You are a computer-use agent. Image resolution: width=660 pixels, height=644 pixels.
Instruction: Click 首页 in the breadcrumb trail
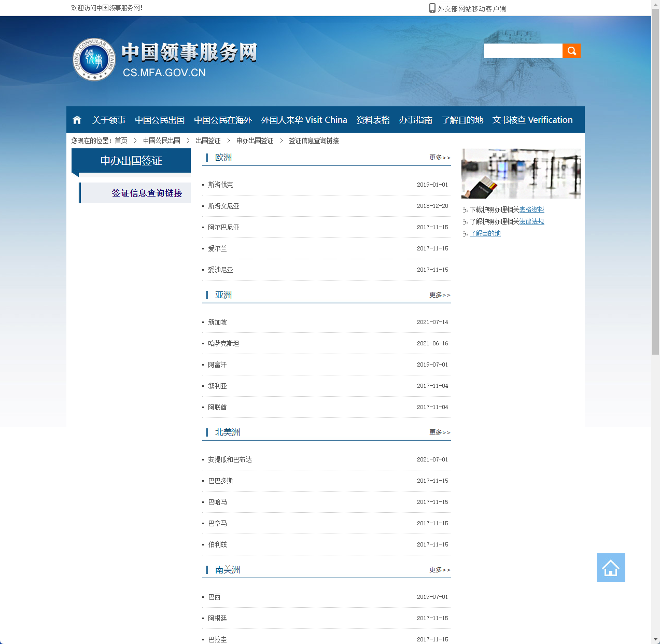(x=121, y=141)
